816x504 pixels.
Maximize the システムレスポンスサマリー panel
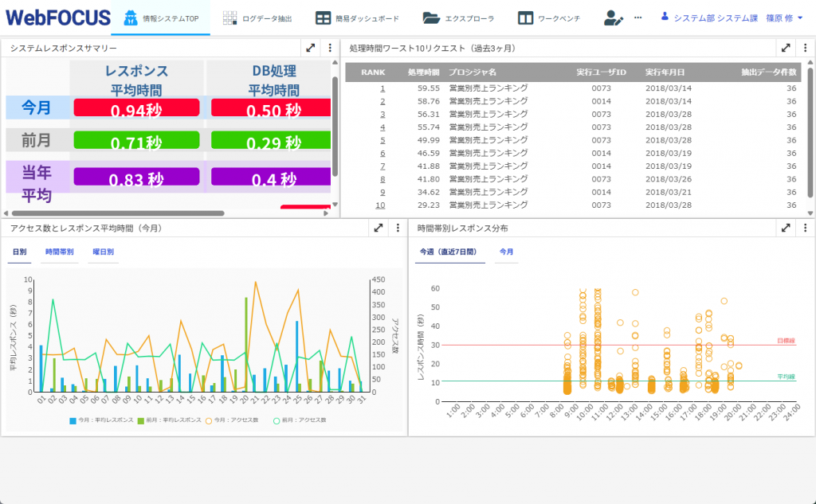(311, 49)
